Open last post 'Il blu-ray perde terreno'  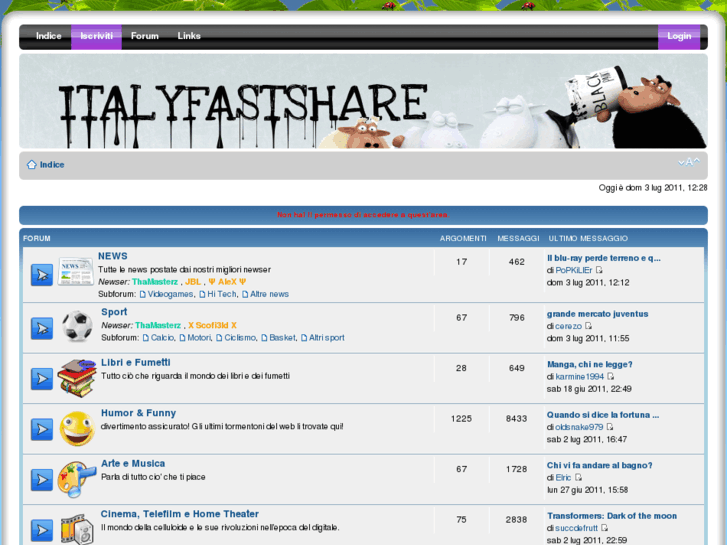604,258
